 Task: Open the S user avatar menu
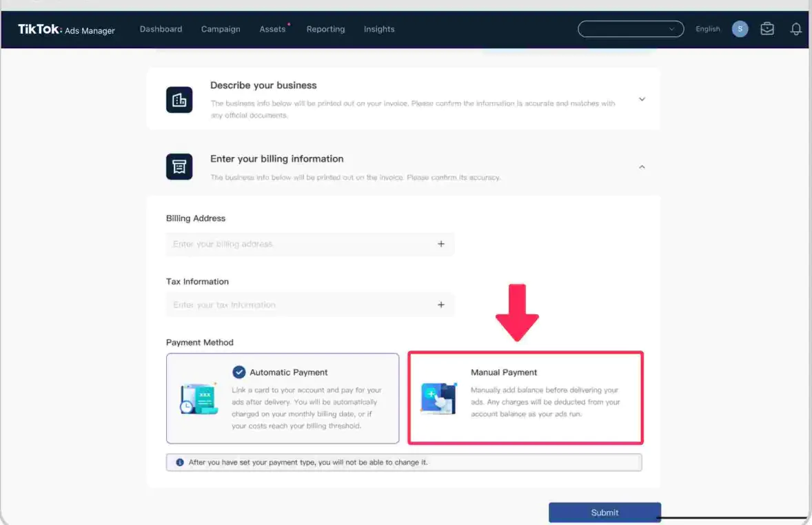pos(740,29)
